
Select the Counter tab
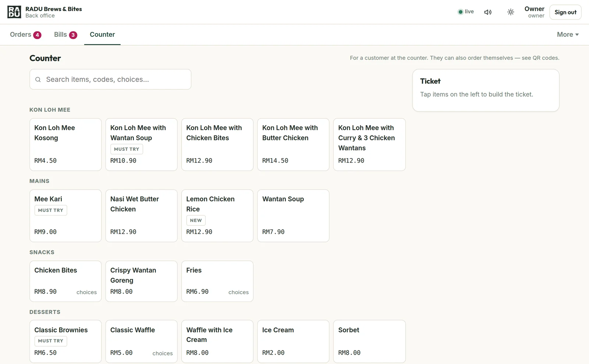click(102, 35)
